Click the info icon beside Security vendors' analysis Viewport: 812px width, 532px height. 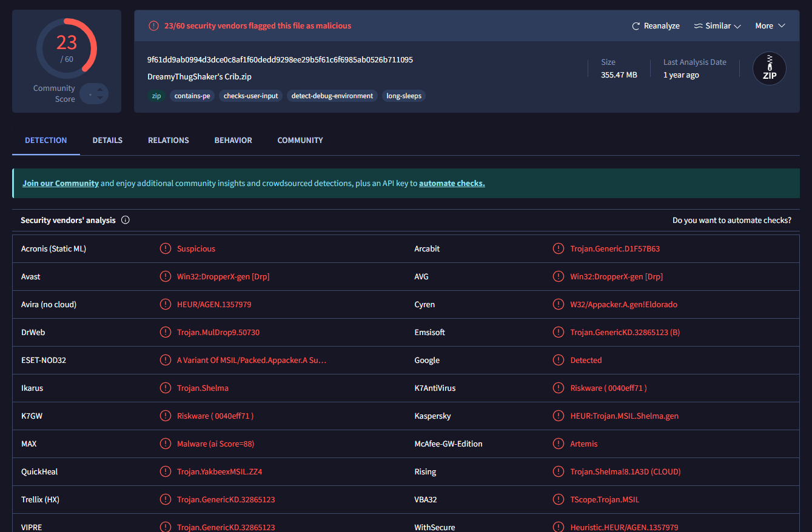(126, 220)
